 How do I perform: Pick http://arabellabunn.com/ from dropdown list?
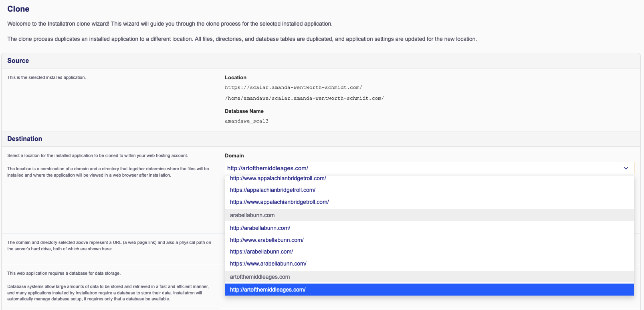click(429, 228)
